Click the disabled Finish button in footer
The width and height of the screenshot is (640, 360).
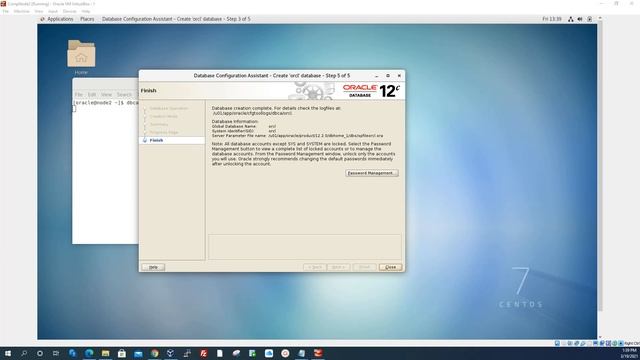pos(364,267)
